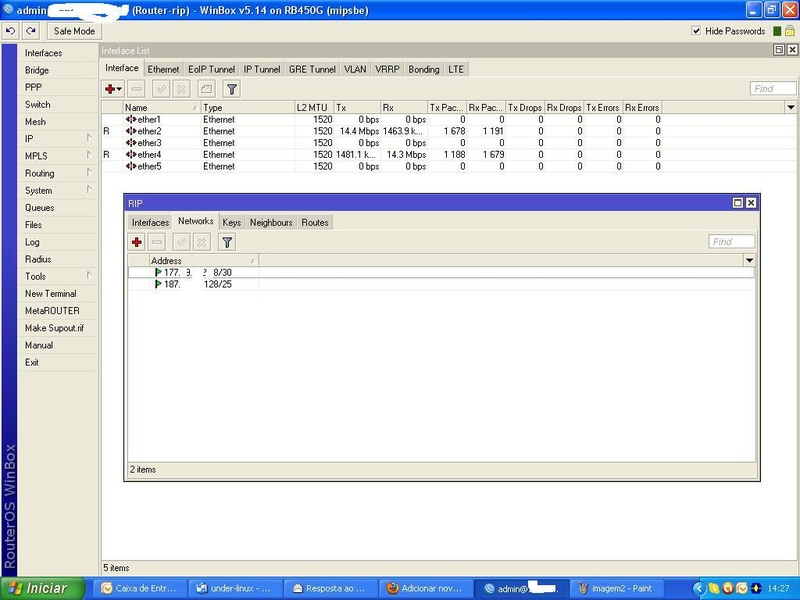Select the VLAN tab

click(x=355, y=69)
